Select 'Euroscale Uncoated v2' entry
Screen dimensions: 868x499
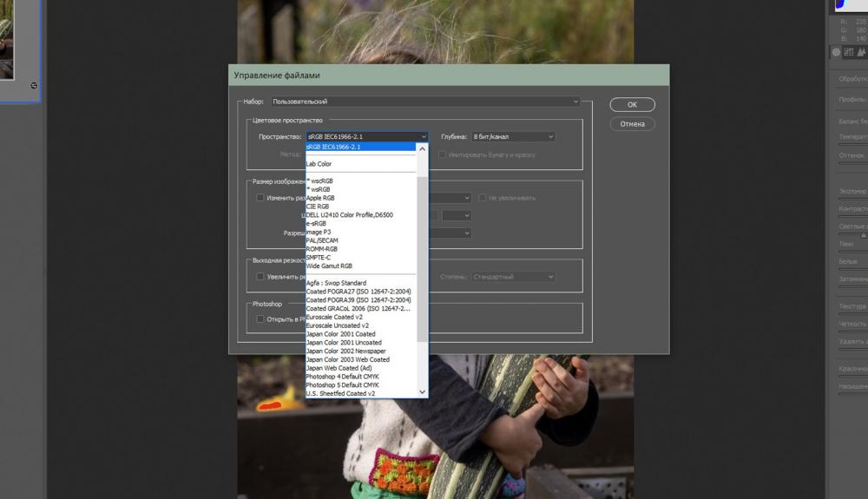click(360, 325)
